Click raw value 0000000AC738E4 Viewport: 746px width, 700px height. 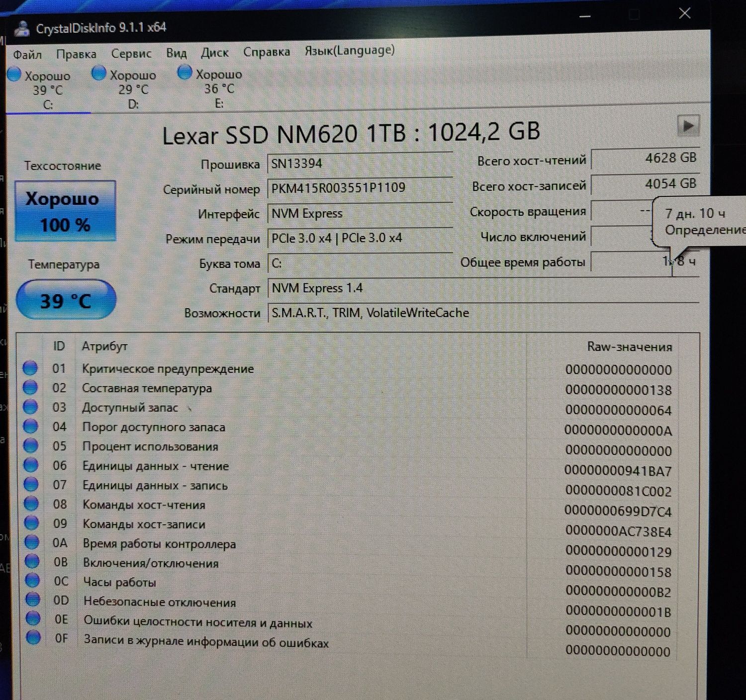[x=618, y=531]
